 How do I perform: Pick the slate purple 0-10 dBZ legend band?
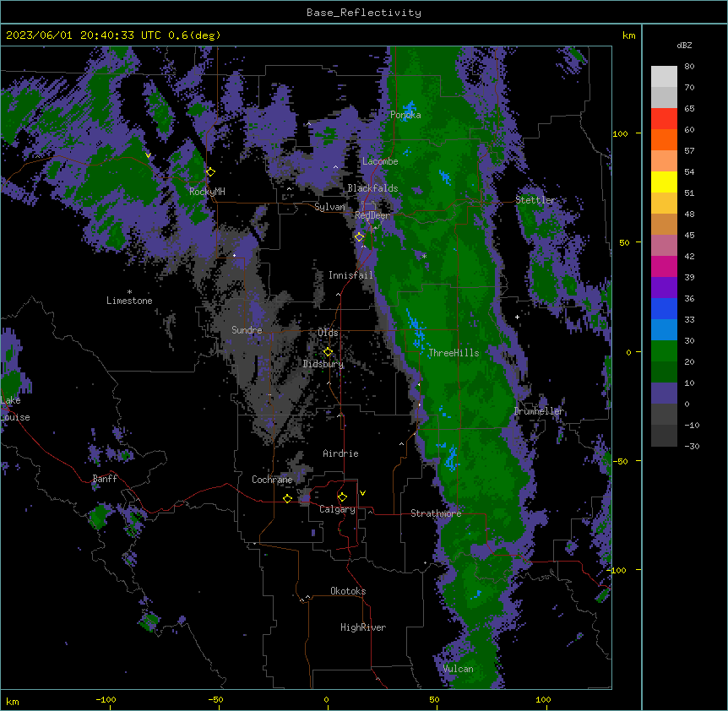pos(664,393)
